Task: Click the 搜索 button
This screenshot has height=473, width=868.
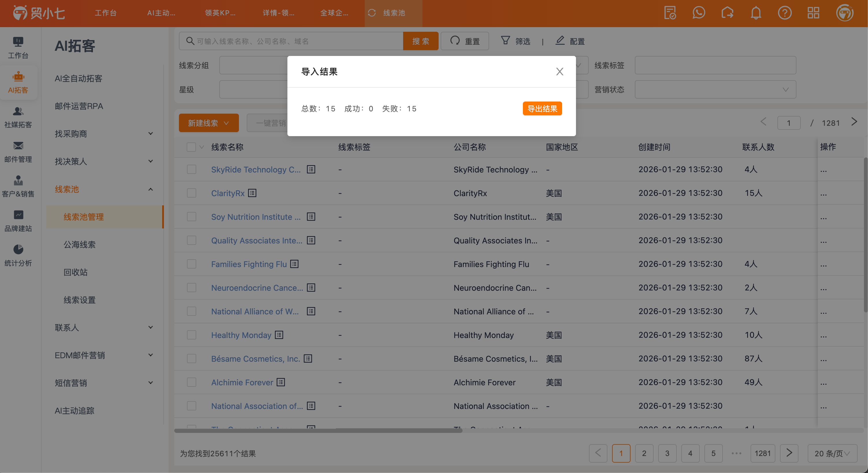Action: click(420, 41)
